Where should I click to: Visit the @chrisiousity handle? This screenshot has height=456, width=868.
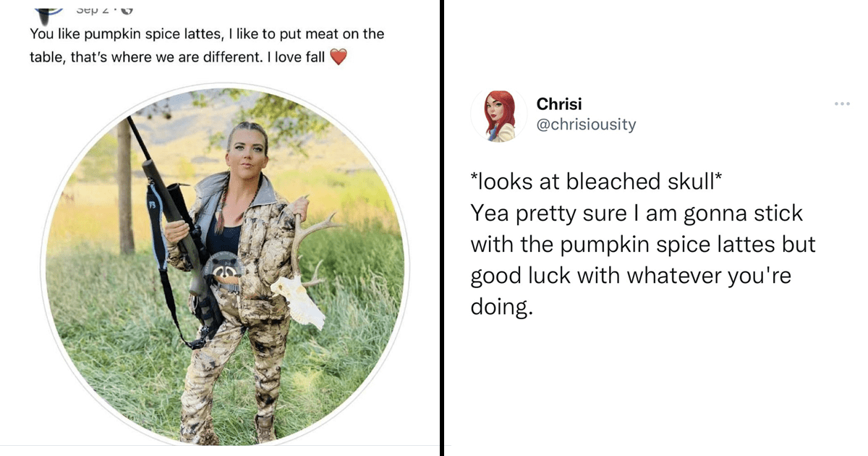click(586, 124)
